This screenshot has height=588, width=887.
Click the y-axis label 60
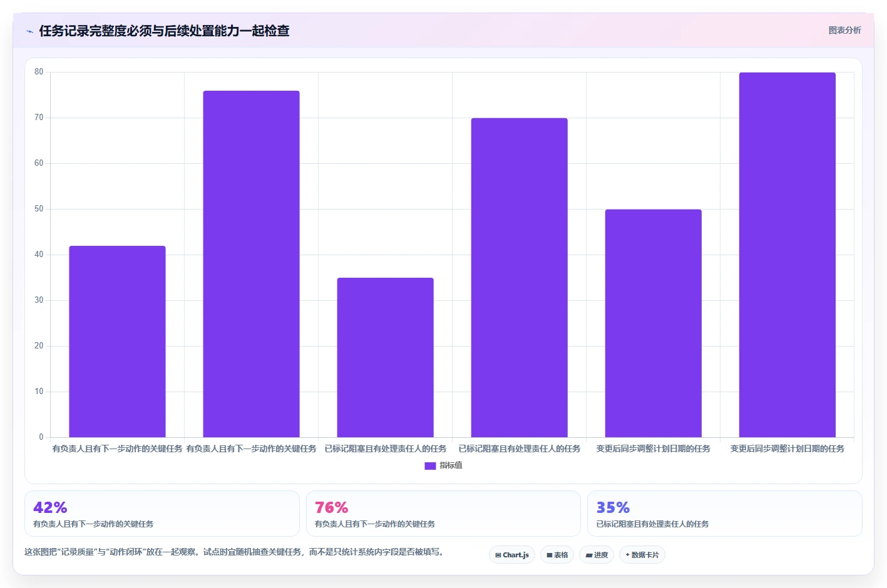tap(39, 163)
